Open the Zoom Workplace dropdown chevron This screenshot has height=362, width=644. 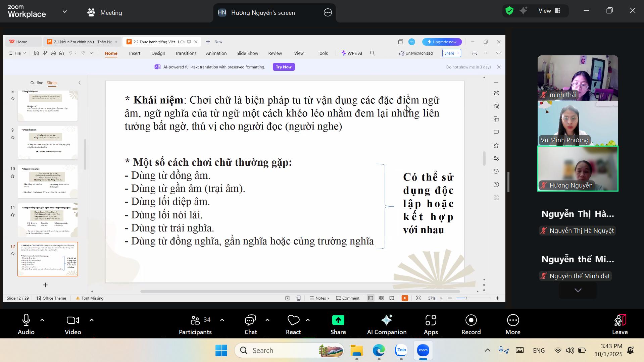pyautogui.click(x=65, y=12)
